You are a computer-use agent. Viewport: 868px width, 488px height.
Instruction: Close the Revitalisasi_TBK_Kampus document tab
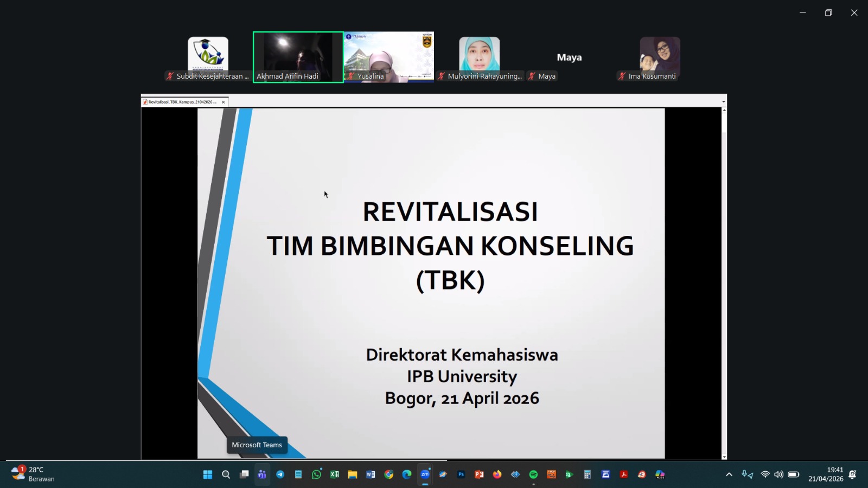click(223, 102)
